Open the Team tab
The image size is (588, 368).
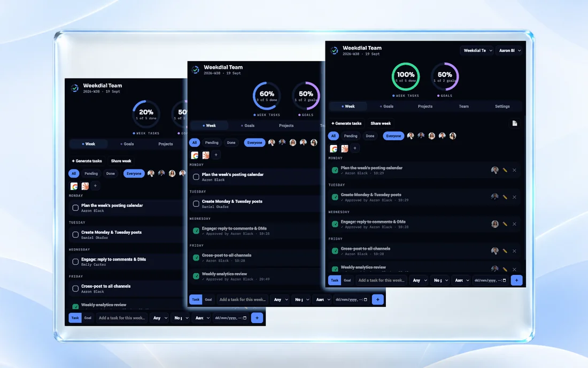(463, 106)
